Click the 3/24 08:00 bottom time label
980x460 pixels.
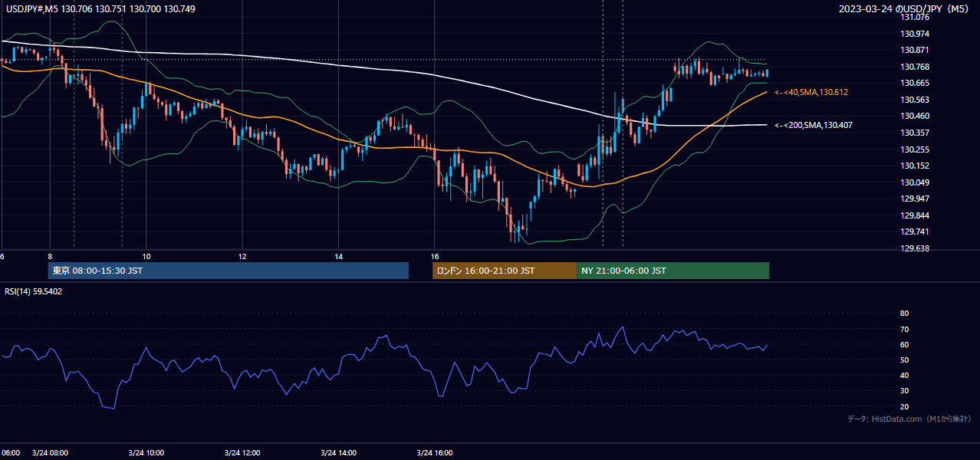51,452
